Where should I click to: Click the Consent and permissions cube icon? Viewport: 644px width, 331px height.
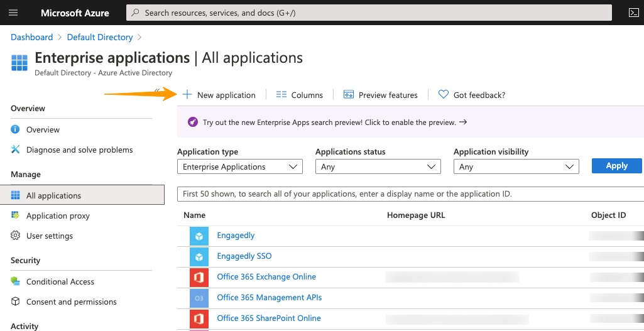[x=15, y=301]
